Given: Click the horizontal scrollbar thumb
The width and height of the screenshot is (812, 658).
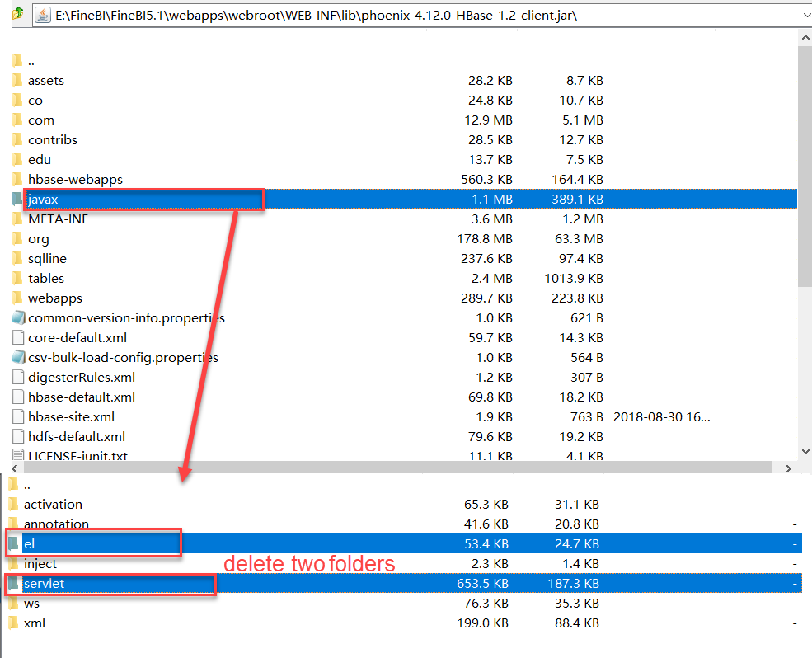Looking at the screenshot, I should click(x=397, y=468).
